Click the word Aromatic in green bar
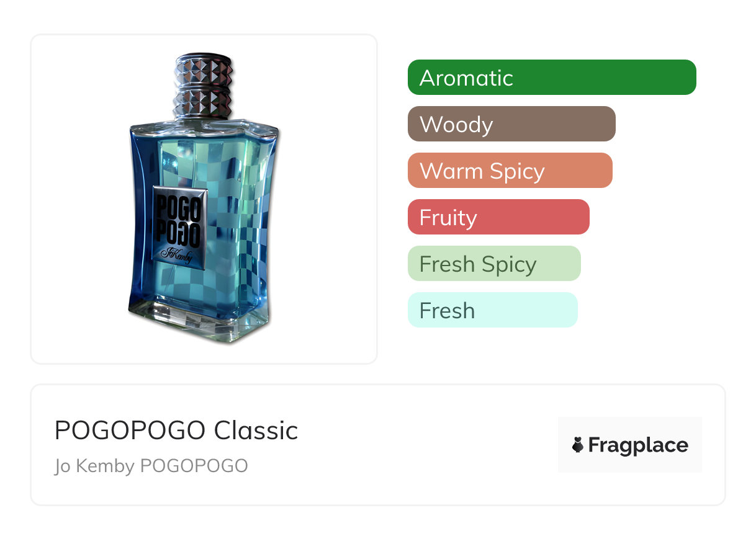The height and width of the screenshot is (536, 756). point(466,78)
